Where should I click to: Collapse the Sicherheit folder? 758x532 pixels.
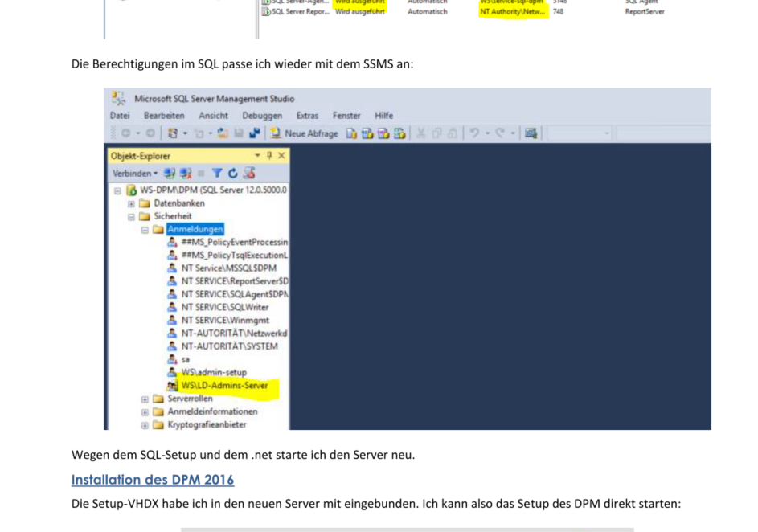(x=131, y=216)
